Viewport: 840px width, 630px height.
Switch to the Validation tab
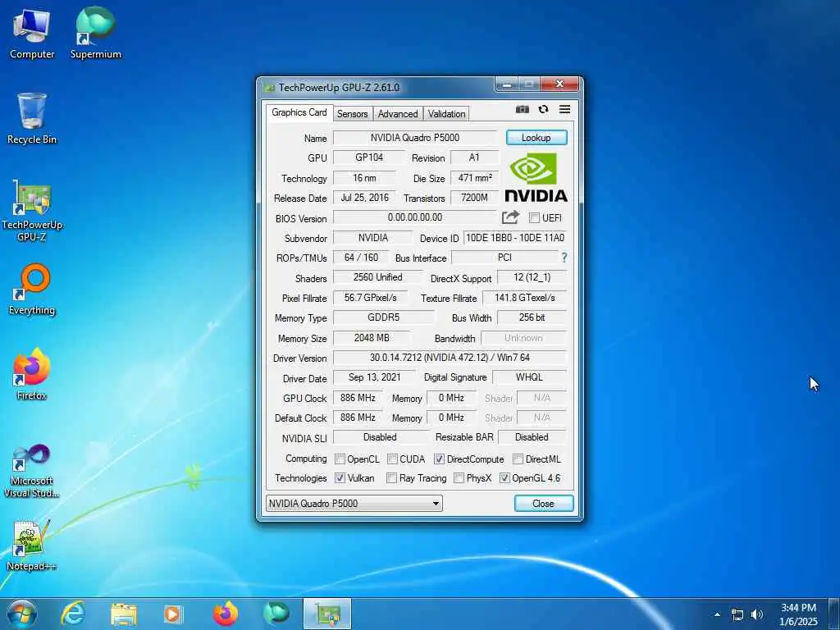click(446, 113)
